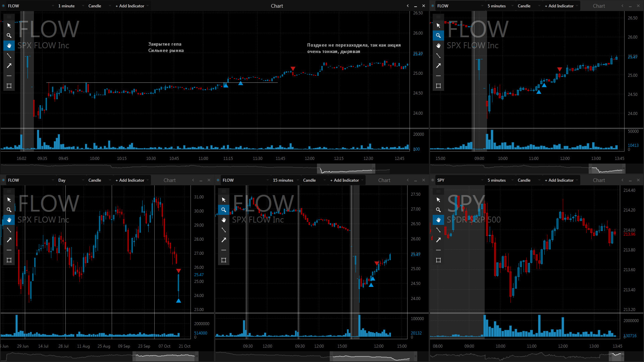Screen dimensions: 644x362
Task: Select the rectangle tool in the Day FLOW chart
Action: click(9, 260)
